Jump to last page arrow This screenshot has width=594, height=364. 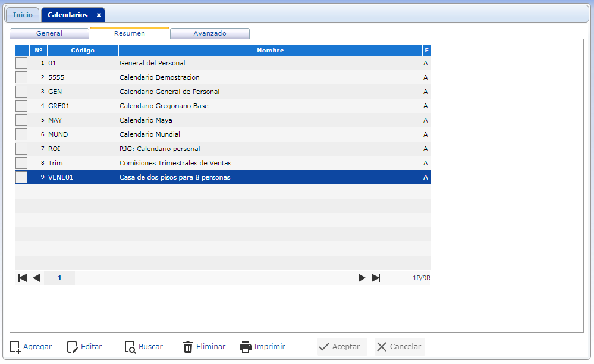tap(375, 278)
